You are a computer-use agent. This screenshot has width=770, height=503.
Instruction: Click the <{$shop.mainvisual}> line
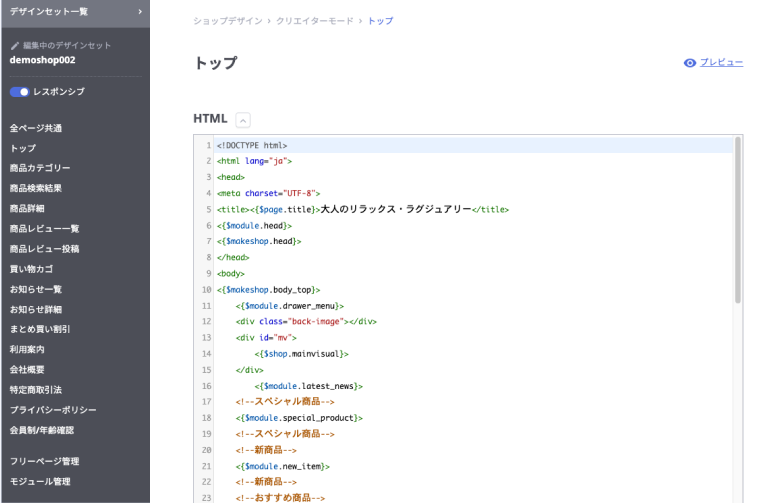tap(302, 354)
